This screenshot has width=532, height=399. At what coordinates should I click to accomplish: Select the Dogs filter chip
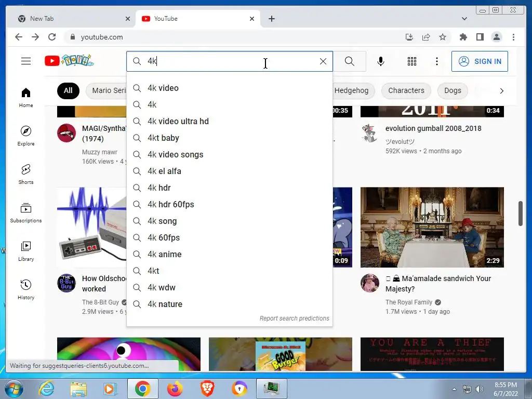(x=453, y=90)
